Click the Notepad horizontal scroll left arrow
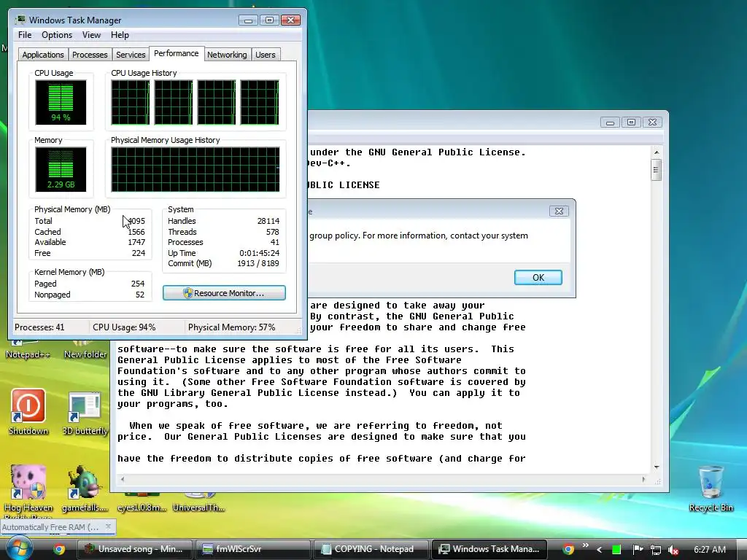The height and width of the screenshot is (560, 747). click(x=123, y=479)
